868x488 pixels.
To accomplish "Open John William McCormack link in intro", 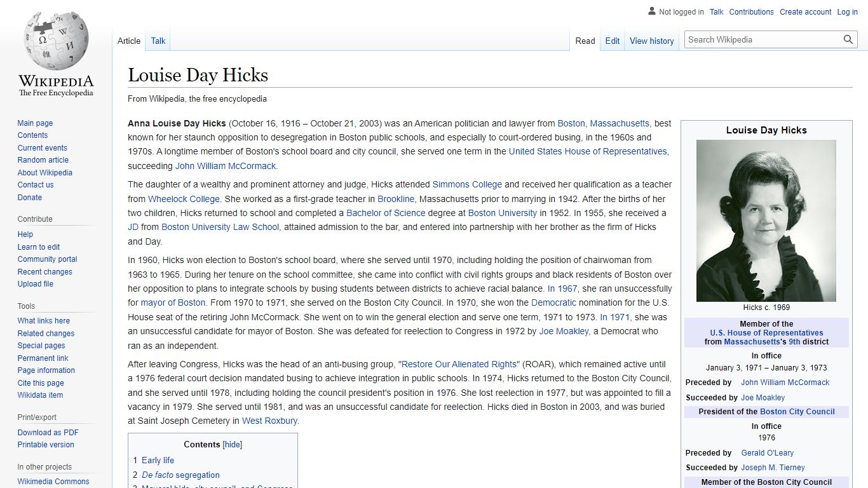I will [226, 166].
